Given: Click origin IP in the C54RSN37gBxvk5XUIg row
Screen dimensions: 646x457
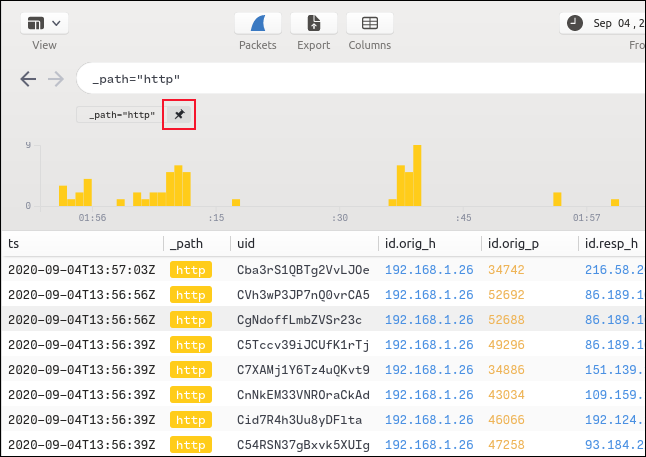Looking at the screenshot, I should (x=429, y=445).
